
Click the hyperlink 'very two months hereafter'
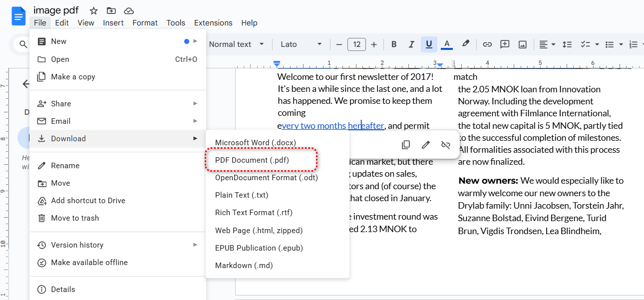coord(333,126)
